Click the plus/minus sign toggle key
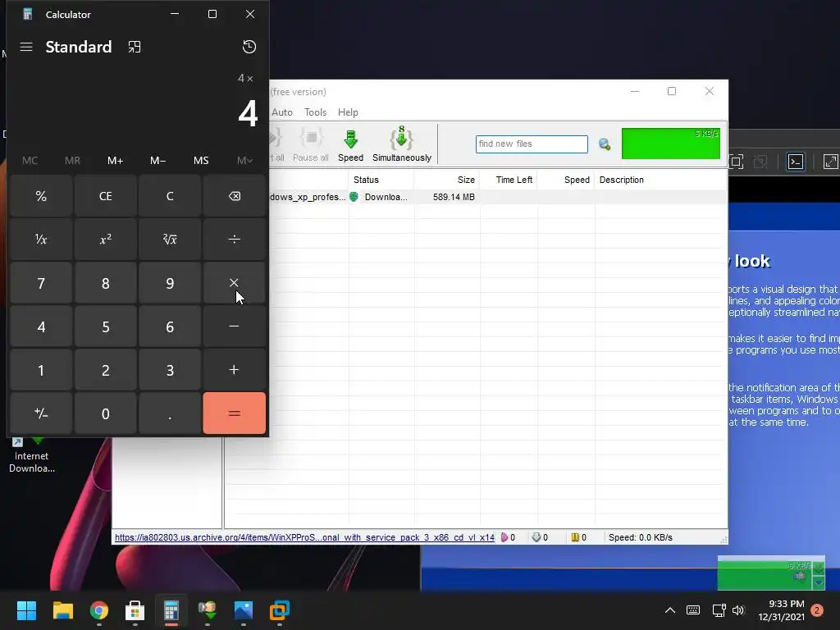The width and height of the screenshot is (840, 630). point(41,413)
